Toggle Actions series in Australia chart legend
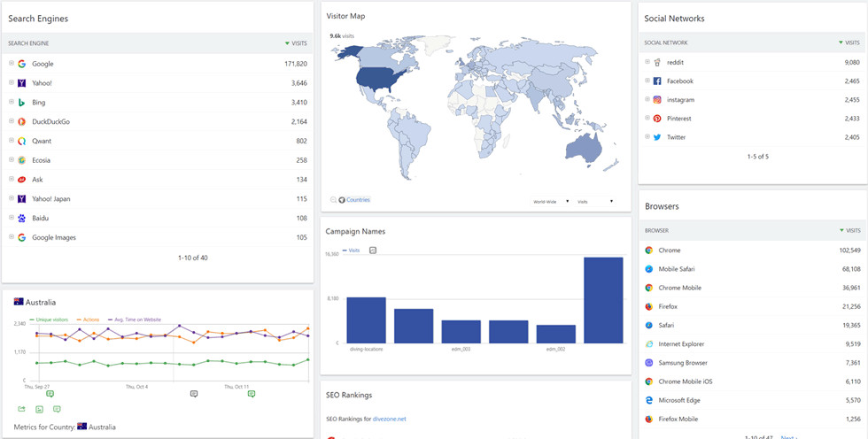868x439 pixels. pos(89,320)
